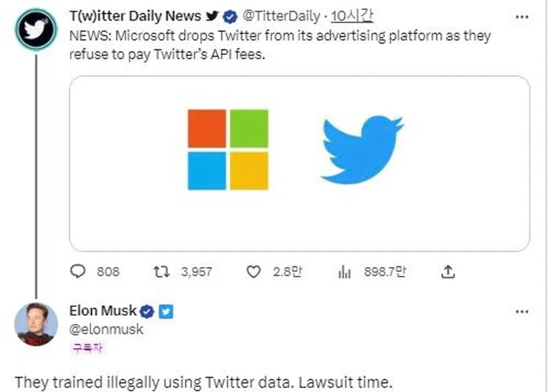549x392 pixels.
Task: Open more options on T(w)itter Daily News tweet
Action: click(x=522, y=16)
